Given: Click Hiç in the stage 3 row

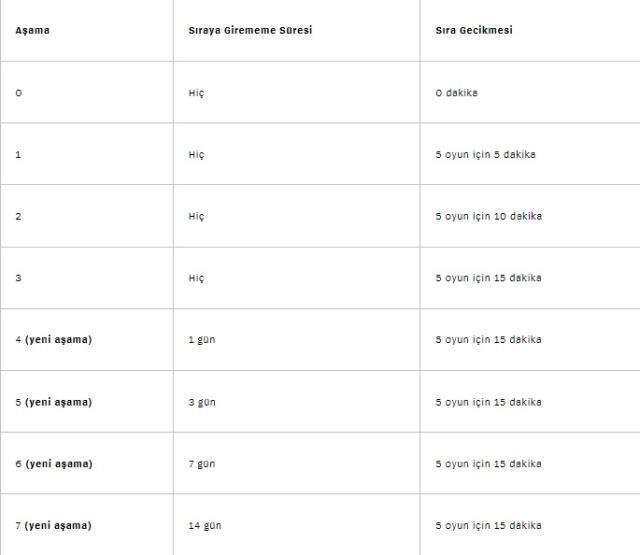Looking at the screenshot, I should tap(196, 278).
